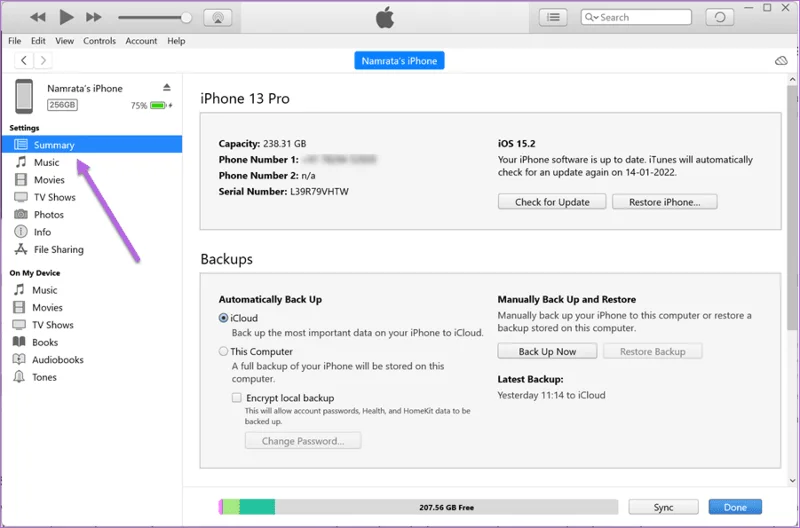Click the Namrata's iPhone blue device button
Viewport: 800px width, 528px height.
[x=399, y=61]
